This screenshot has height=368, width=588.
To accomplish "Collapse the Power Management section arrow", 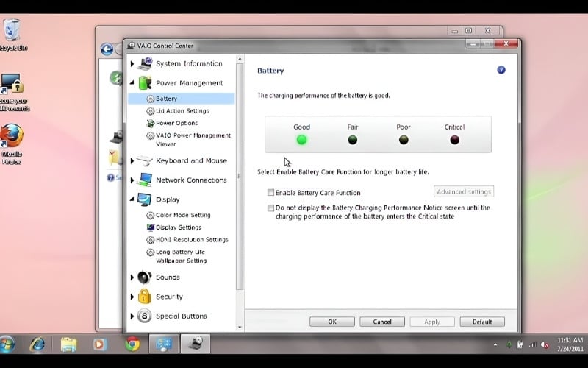I will [x=132, y=83].
